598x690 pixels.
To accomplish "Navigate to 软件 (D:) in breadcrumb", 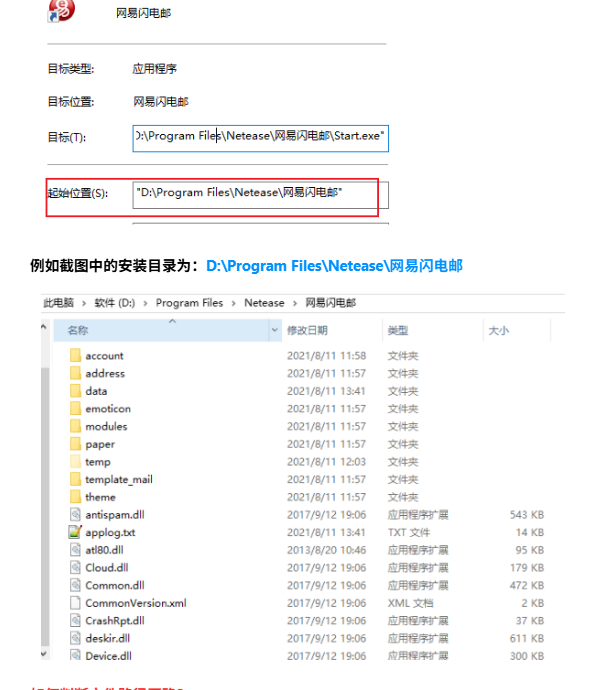I will (114, 303).
